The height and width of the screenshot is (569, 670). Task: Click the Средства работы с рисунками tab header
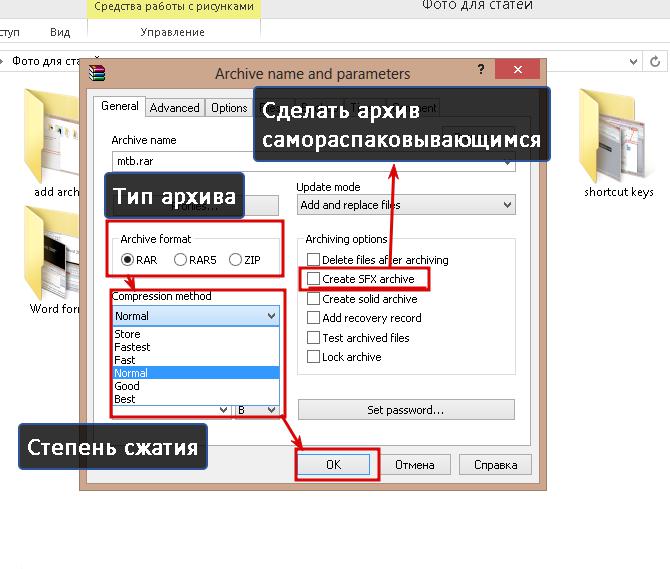[x=174, y=7]
